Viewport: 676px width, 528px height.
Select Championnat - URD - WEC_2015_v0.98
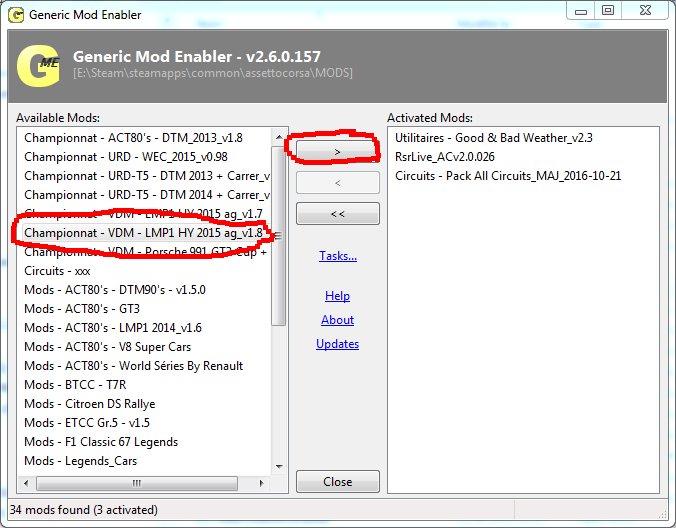(126, 157)
